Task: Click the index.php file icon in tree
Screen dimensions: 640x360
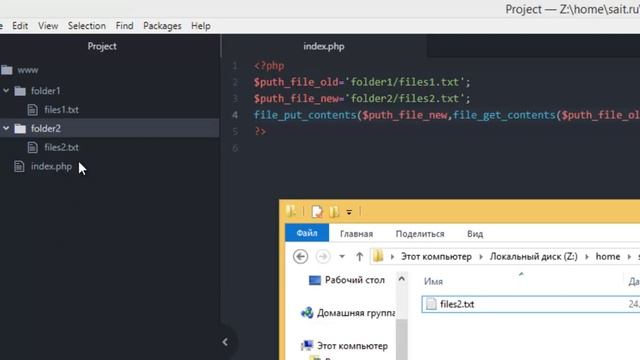Action: pyautogui.click(x=19, y=166)
